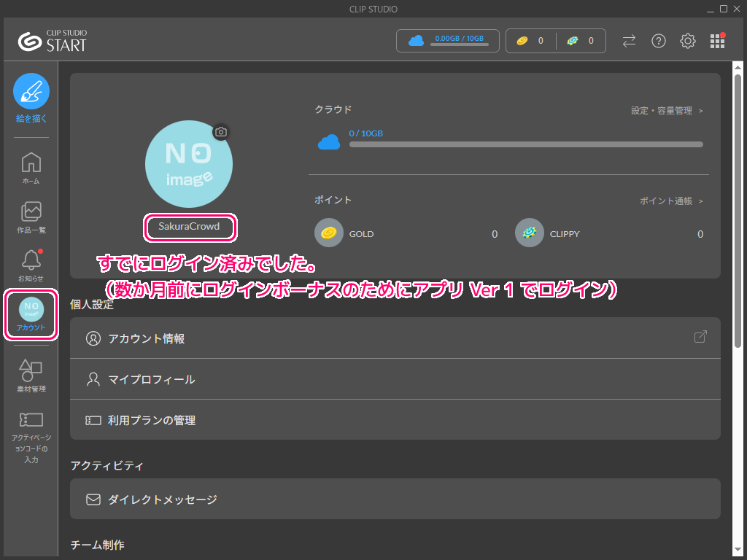The image size is (747, 560).
Task: Open マイプロフィール row
Action: pyautogui.click(x=395, y=379)
